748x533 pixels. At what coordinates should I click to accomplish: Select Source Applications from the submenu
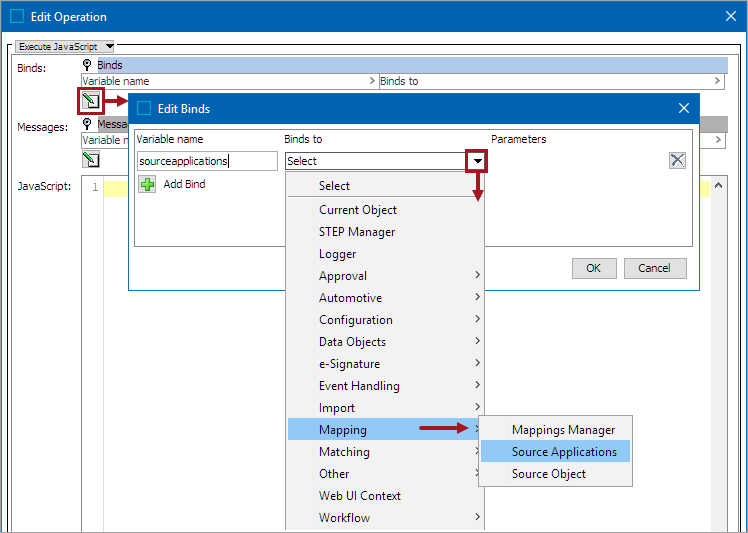coord(564,452)
